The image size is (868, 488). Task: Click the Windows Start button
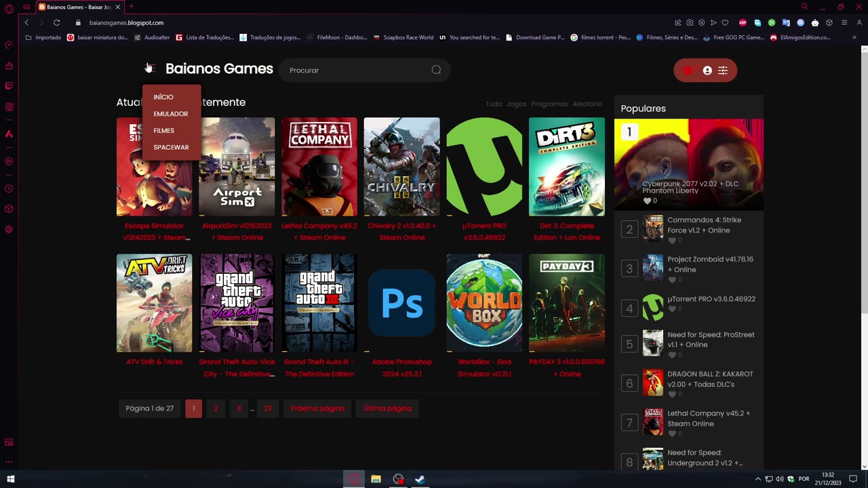10,479
